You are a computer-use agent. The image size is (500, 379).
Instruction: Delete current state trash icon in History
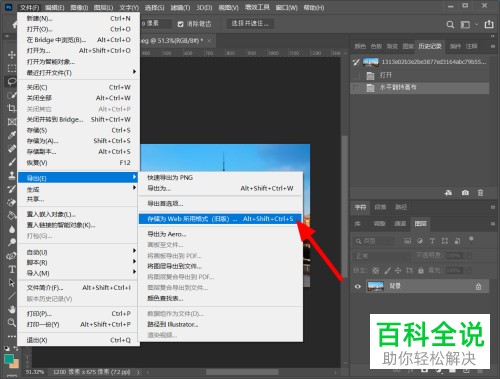[x=480, y=193]
